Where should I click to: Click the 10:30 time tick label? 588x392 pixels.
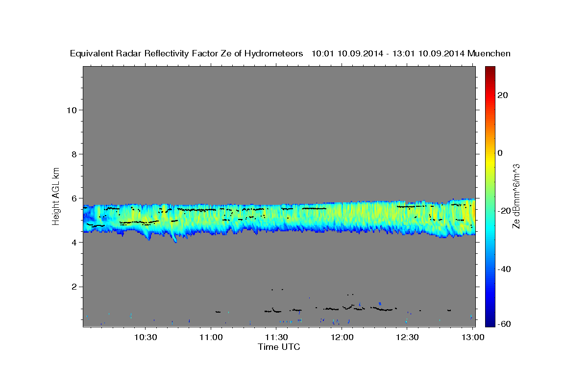coord(146,337)
